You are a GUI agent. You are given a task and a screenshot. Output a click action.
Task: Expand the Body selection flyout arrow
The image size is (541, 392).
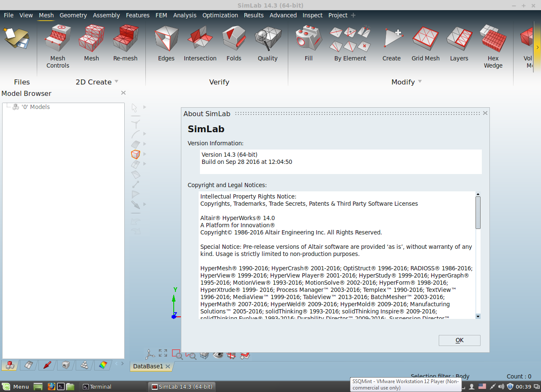click(145, 154)
